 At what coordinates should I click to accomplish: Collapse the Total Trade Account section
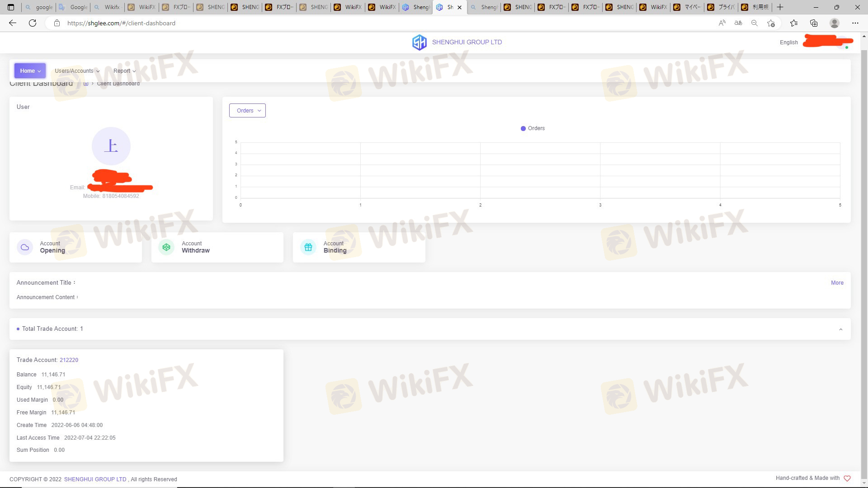pyautogui.click(x=840, y=329)
